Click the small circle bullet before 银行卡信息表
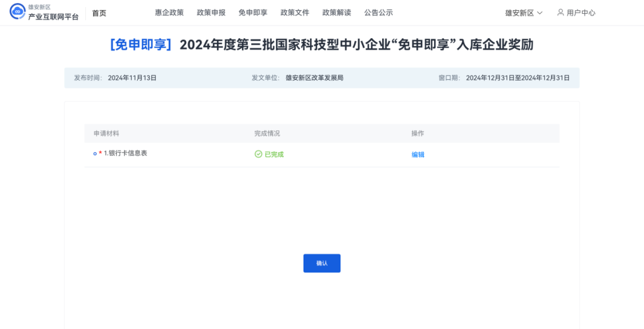The height and width of the screenshot is (329, 644). tap(94, 154)
